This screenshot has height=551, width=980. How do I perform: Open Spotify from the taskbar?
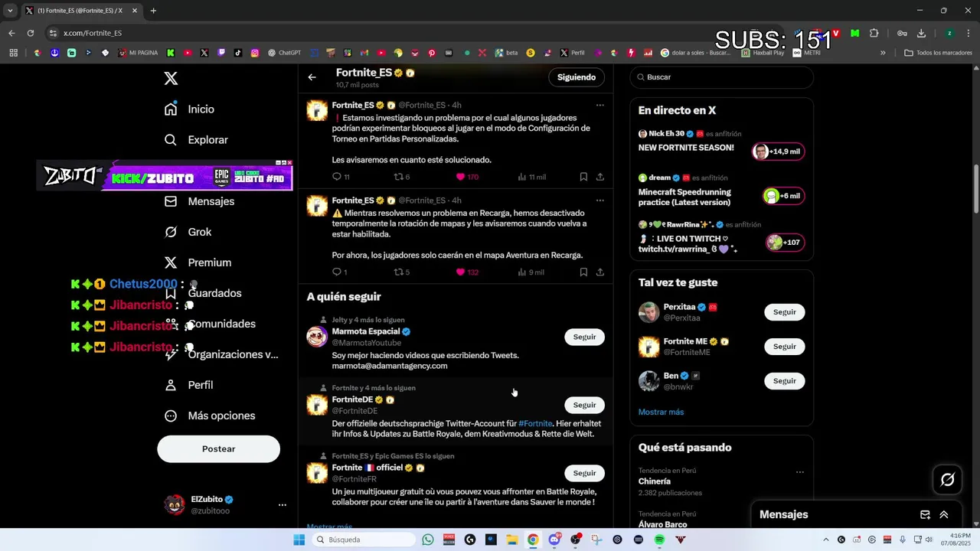tap(659, 540)
